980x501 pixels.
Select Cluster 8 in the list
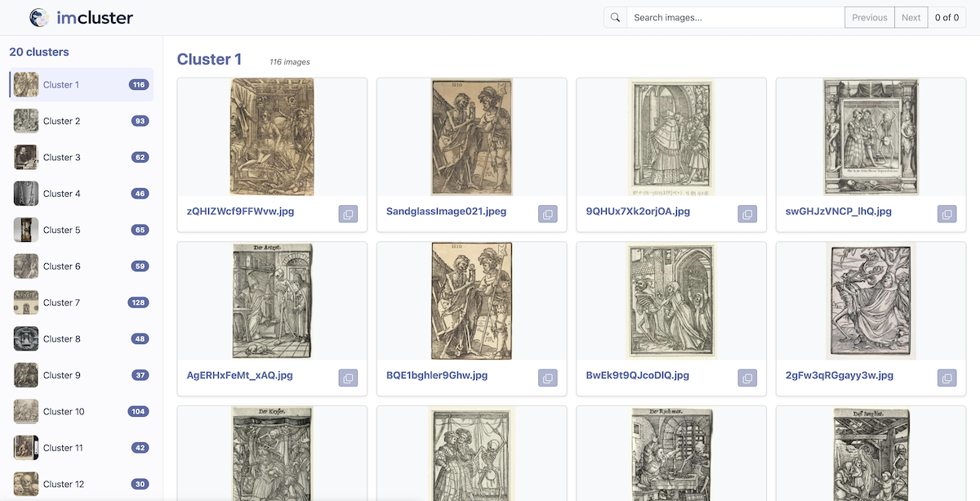(x=81, y=339)
